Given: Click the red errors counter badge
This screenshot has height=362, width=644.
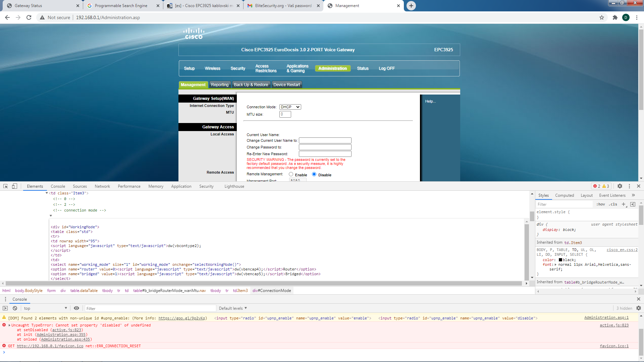Looking at the screenshot, I should [597, 186].
